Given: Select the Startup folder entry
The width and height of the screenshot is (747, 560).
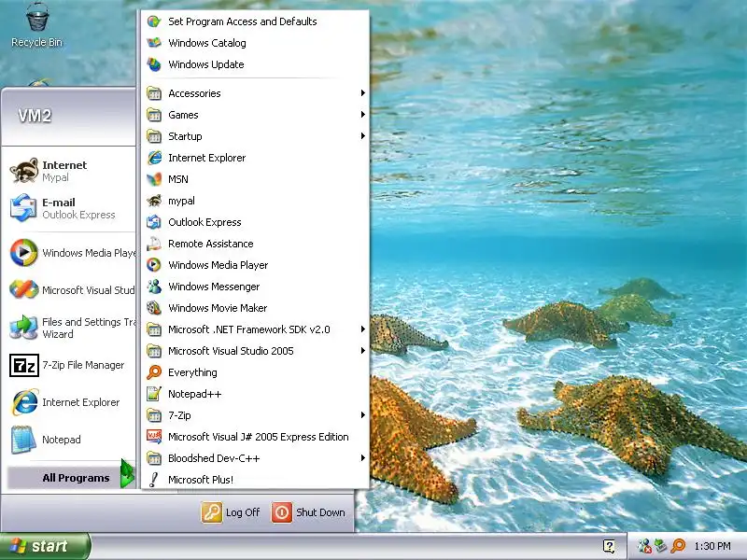Looking at the screenshot, I should (x=256, y=136).
